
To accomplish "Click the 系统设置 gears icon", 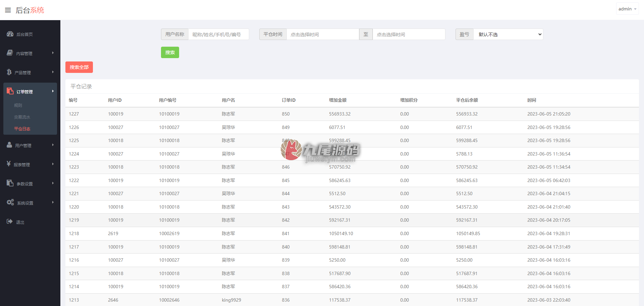I will point(10,202).
